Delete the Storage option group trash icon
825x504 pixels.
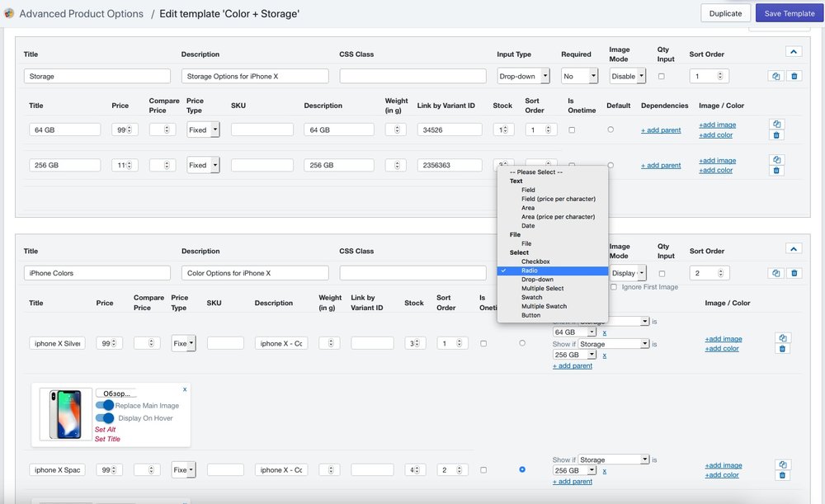click(x=794, y=76)
